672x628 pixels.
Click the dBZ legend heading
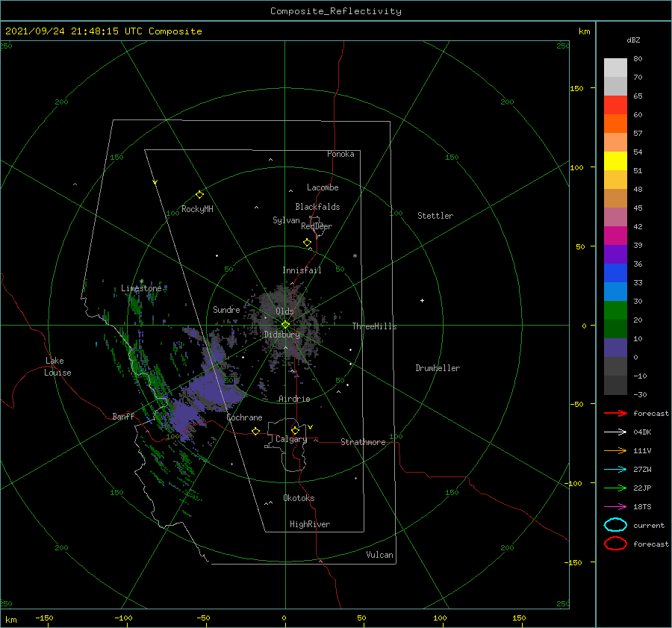click(x=633, y=40)
